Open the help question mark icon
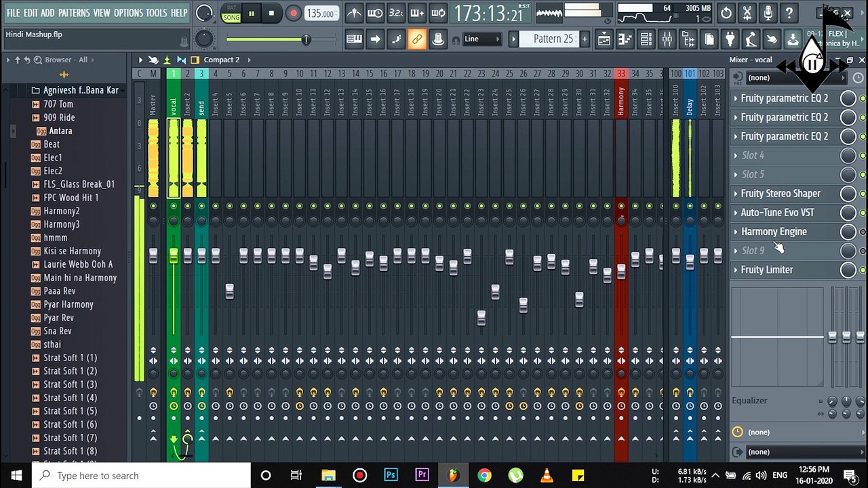 point(789,13)
